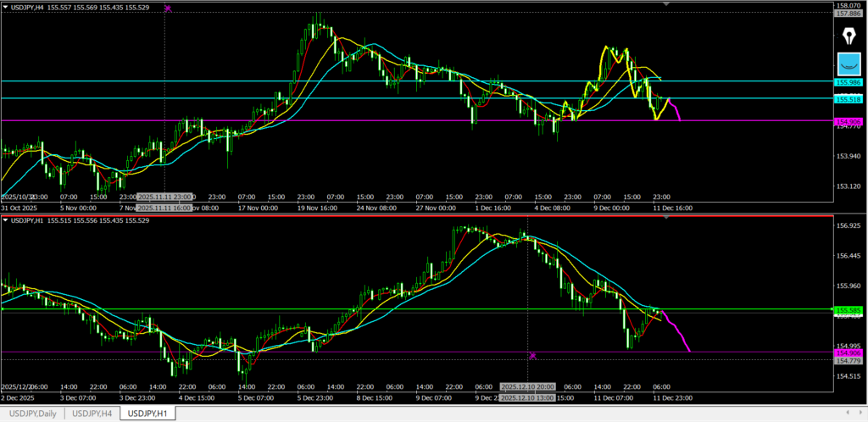
Task: Click the chart shift triangle atop H4 chart
Action: (667, 4)
